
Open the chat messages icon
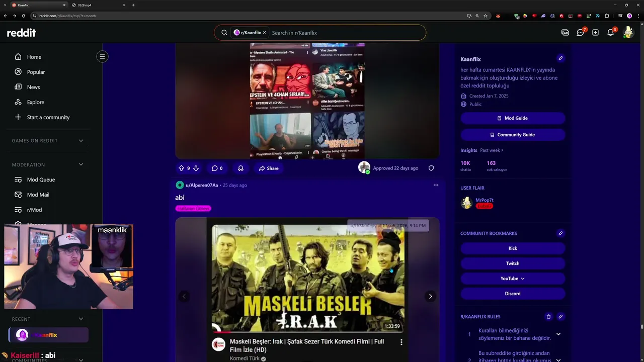coord(581,33)
